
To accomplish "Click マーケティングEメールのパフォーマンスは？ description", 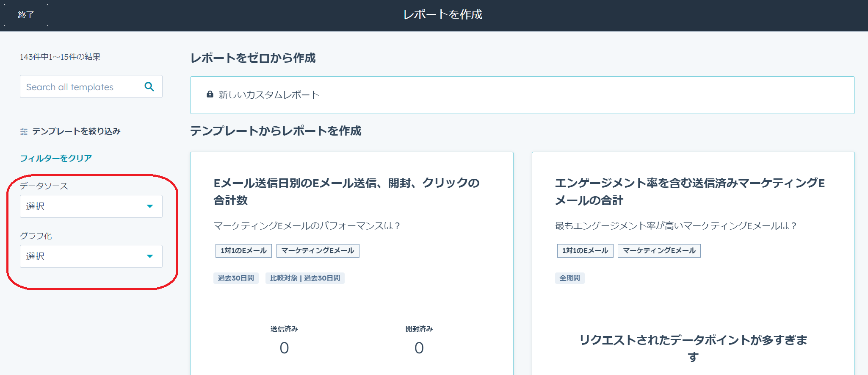I will pyautogui.click(x=307, y=225).
